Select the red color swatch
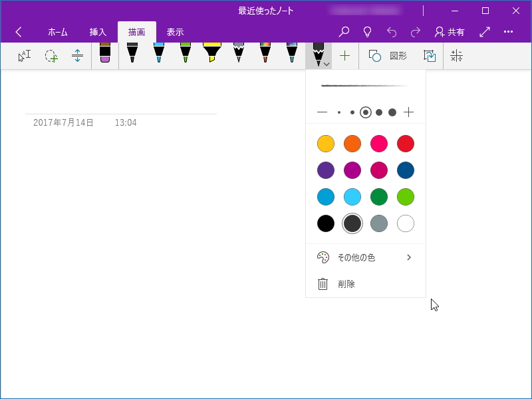 (x=405, y=143)
